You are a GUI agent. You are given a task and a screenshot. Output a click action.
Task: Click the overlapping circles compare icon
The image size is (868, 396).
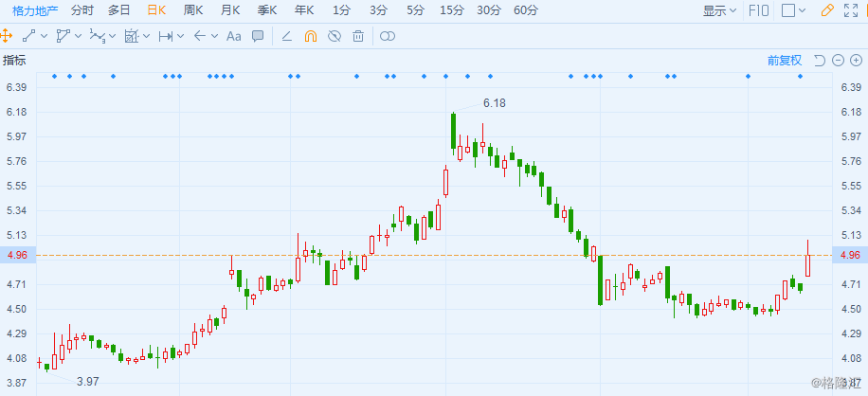tap(388, 37)
